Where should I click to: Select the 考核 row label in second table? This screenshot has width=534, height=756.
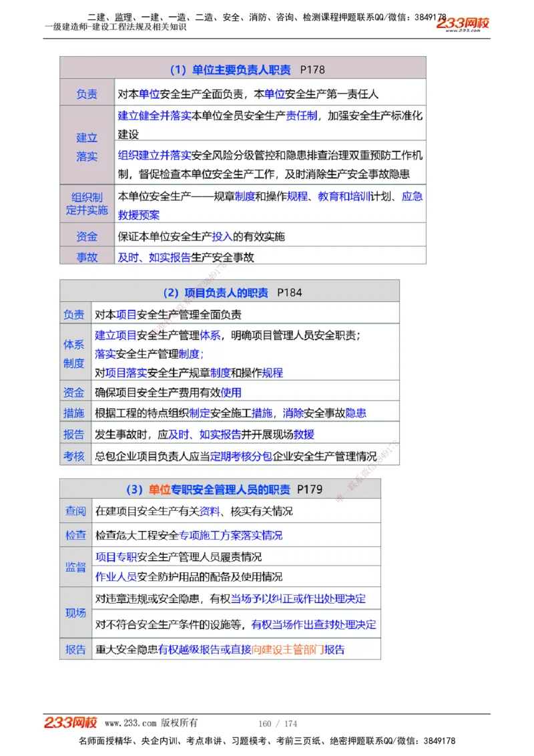click(x=74, y=456)
